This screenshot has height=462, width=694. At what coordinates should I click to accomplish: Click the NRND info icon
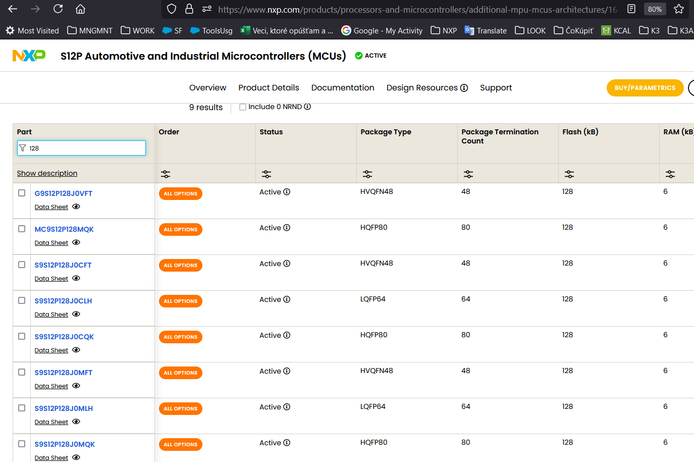tap(308, 107)
